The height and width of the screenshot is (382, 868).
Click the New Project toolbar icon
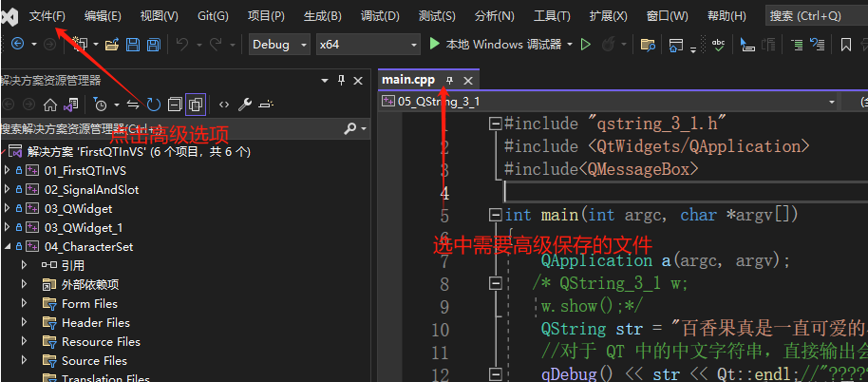click(x=81, y=45)
